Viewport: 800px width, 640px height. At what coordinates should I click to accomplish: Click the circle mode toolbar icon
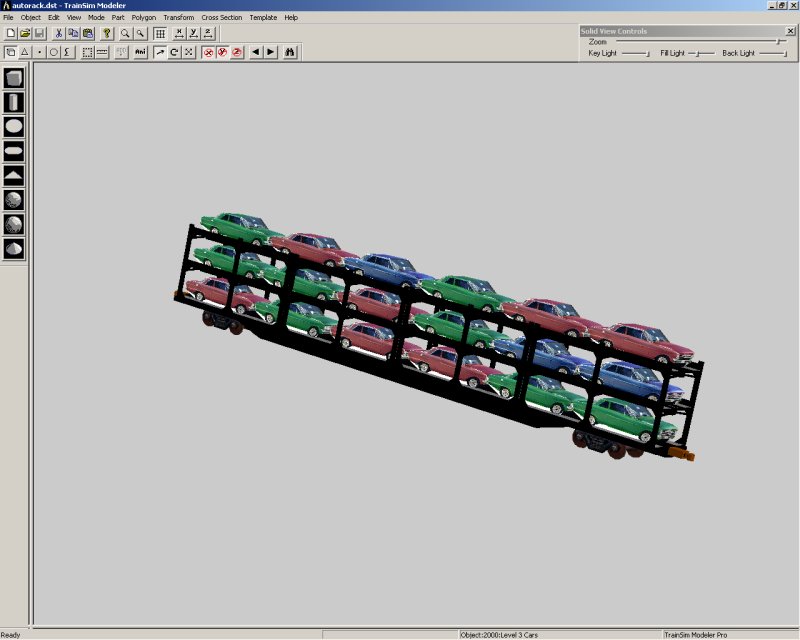tap(54, 52)
